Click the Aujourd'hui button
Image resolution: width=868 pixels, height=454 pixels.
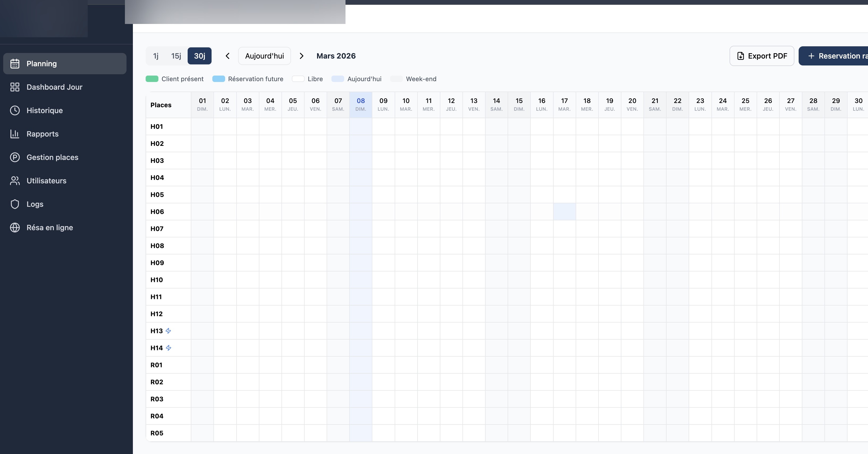click(264, 56)
